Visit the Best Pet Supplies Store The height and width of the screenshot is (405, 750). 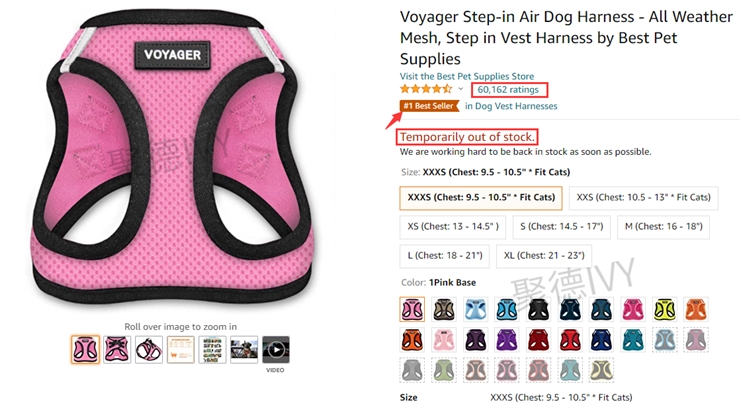(x=467, y=76)
